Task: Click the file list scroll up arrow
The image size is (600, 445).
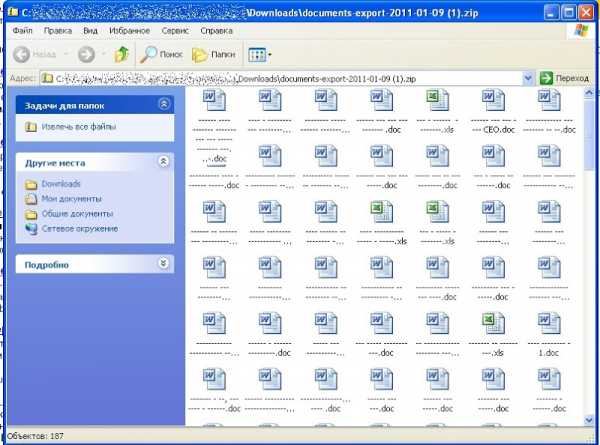Action: [589, 93]
